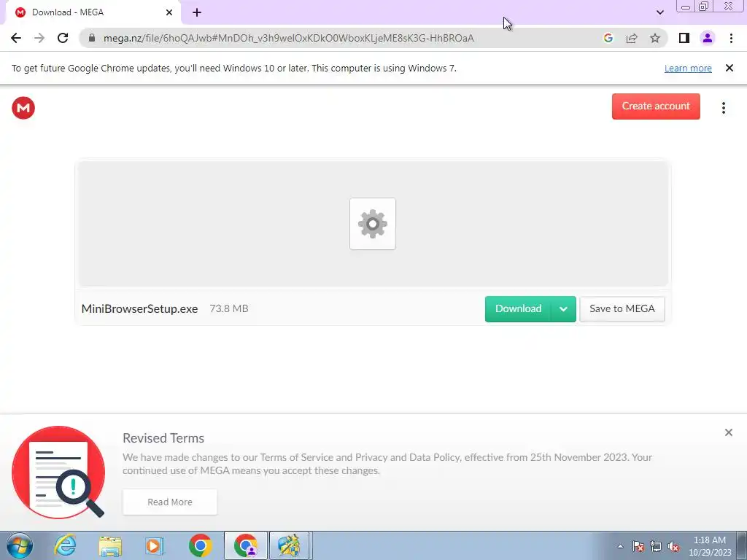Open Windows Explorer from the taskbar
This screenshot has width=747, height=560.
[x=110, y=545]
